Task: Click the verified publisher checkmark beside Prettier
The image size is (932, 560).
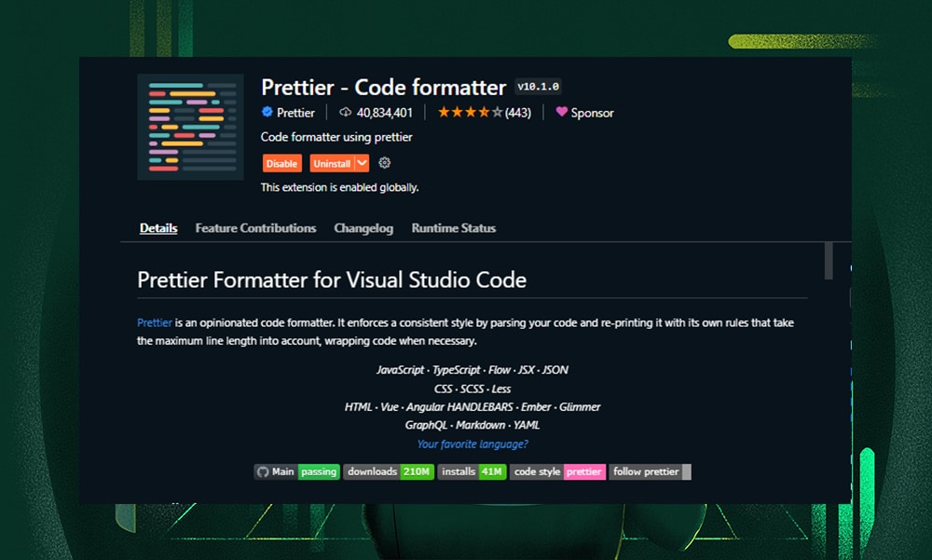Action: click(265, 113)
